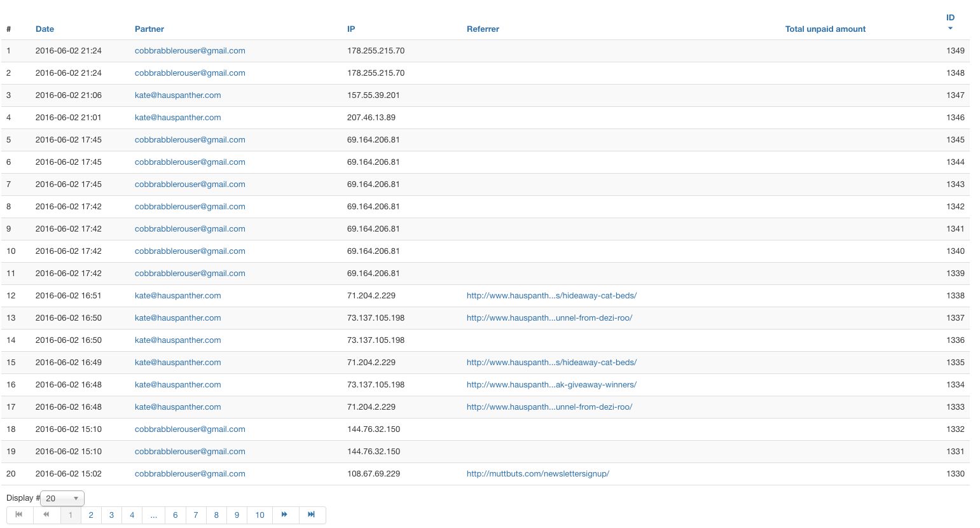The width and height of the screenshot is (980, 528).
Task: Open partner cobbrabblerouser@gmail.com in row 1
Action: pyautogui.click(x=190, y=51)
